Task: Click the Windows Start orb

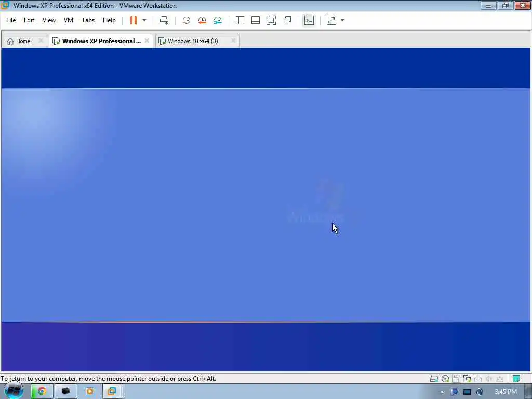Action: pyautogui.click(x=14, y=391)
